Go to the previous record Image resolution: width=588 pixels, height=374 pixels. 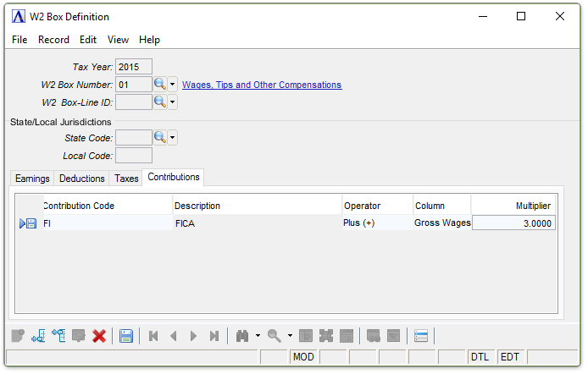[x=174, y=336]
